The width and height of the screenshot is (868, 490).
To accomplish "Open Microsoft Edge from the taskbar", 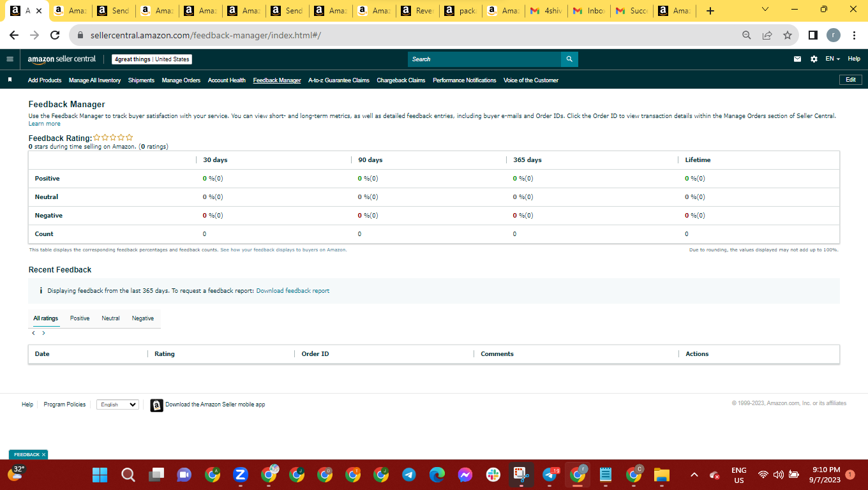I will (x=437, y=475).
